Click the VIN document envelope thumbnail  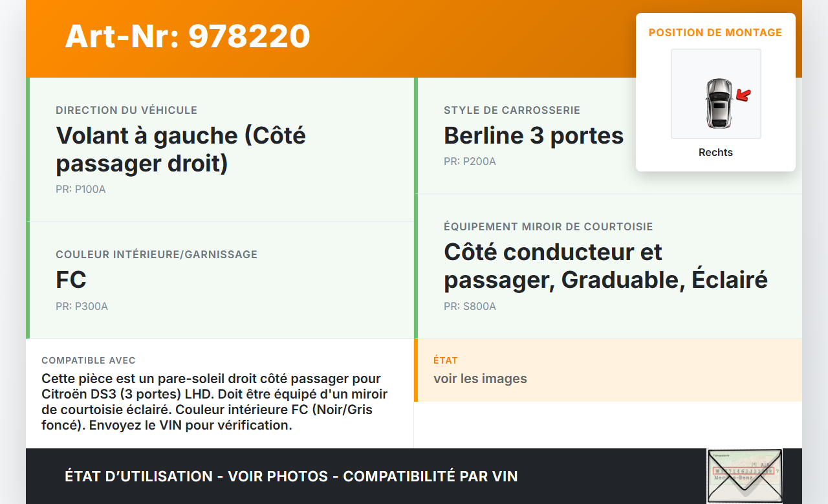click(x=745, y=476)
